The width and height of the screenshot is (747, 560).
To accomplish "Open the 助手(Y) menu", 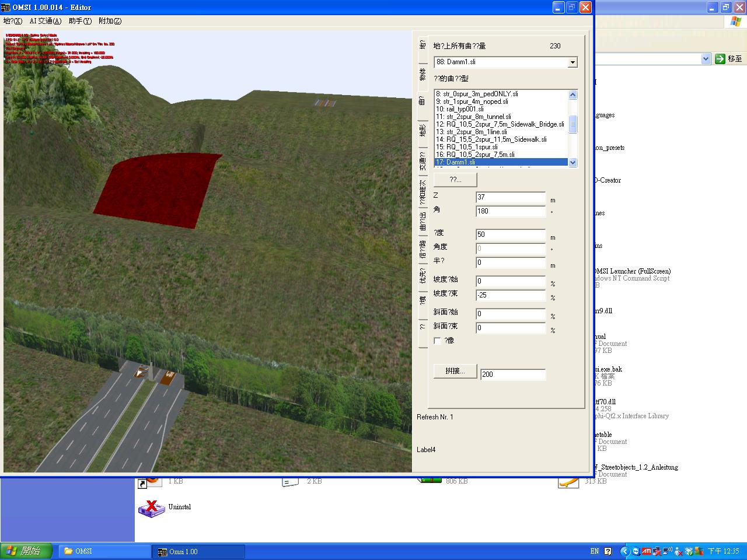I will (80, 21).
